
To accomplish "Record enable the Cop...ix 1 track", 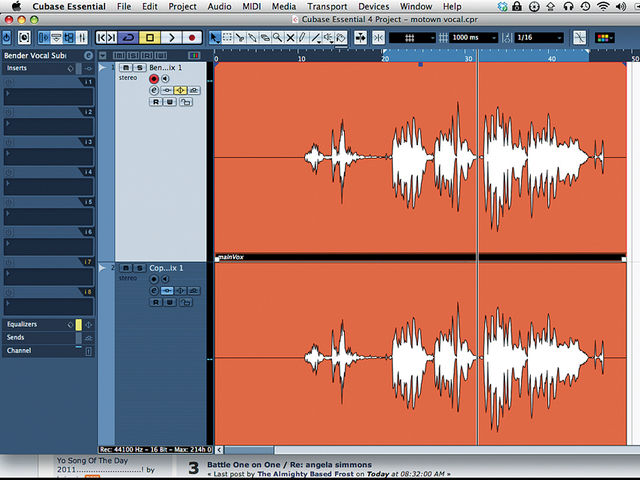I will pos(154,279).
